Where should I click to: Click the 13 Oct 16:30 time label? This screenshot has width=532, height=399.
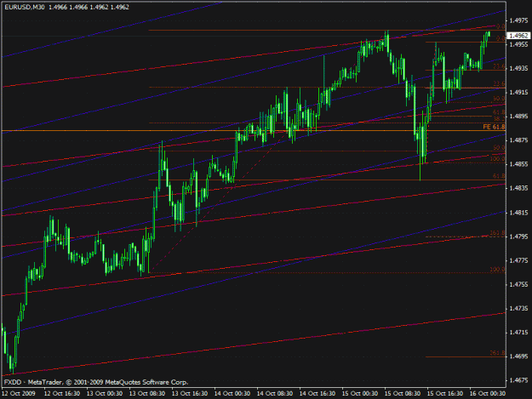click(190, 394)
